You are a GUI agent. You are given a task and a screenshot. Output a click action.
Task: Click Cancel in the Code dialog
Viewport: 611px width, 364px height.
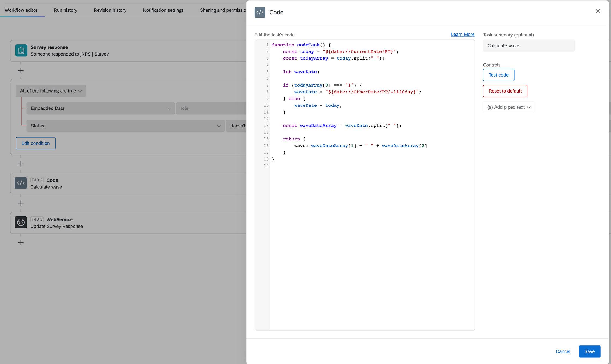[563, 351]
